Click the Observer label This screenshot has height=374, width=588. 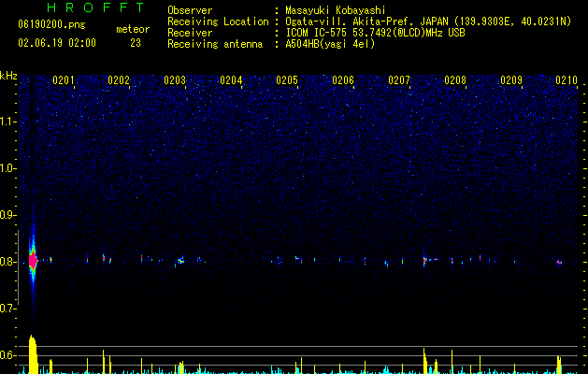click(x=190, y=10)
